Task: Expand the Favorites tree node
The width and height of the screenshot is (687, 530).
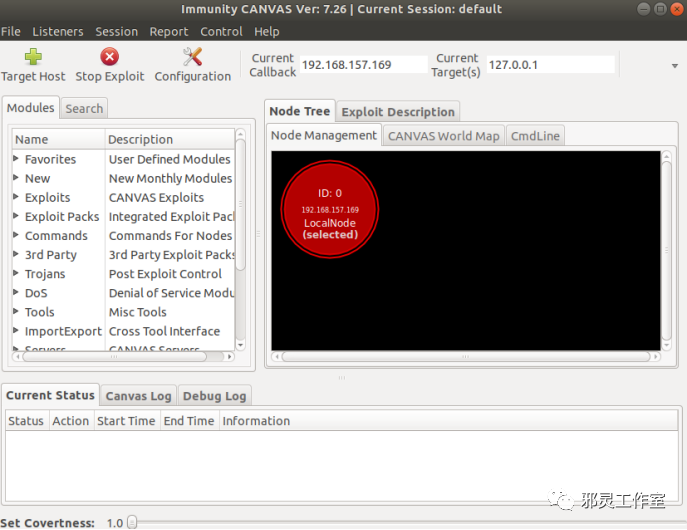Action: [x=16, y=159]
